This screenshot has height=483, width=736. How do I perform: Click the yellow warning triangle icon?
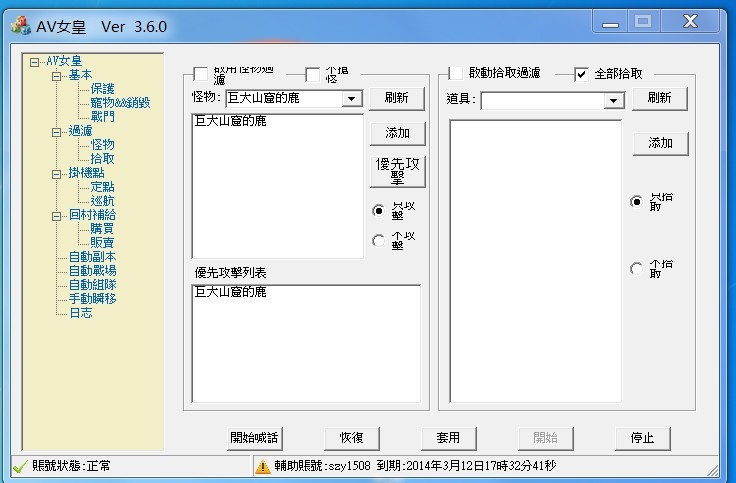click(262, 466)
